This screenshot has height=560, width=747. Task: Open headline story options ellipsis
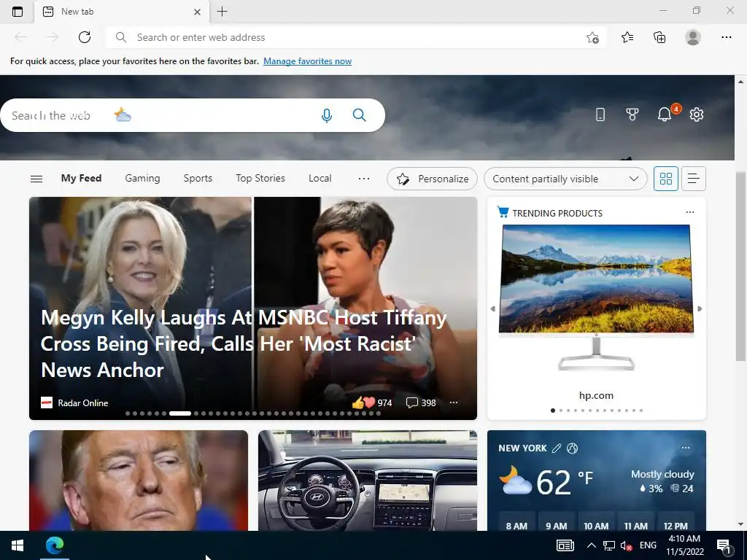tap(454, 402)
